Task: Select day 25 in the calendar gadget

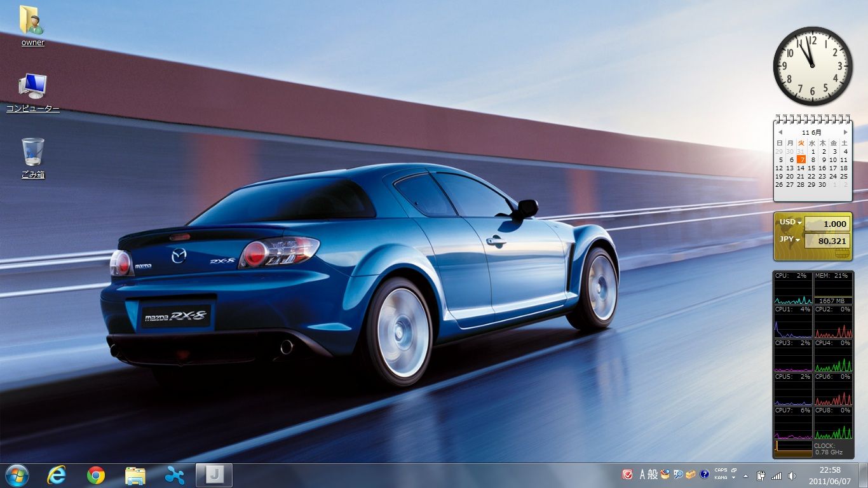Action: pos(844,176)
